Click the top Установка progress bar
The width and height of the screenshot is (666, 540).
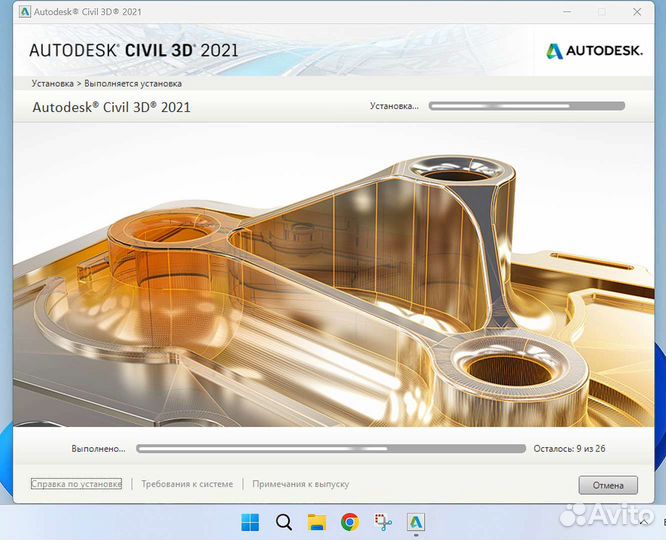click(x=526, y=105)
